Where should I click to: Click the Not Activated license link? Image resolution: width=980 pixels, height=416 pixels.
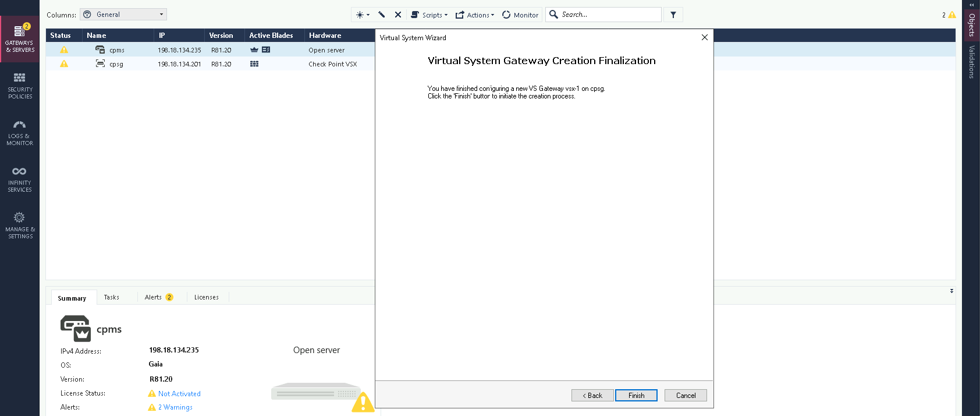coord(179,394)
